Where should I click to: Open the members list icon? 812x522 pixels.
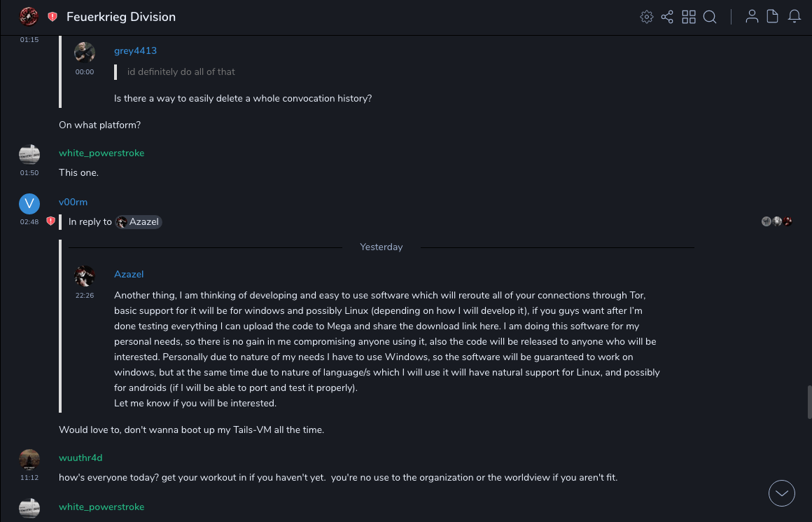(752, 17)
